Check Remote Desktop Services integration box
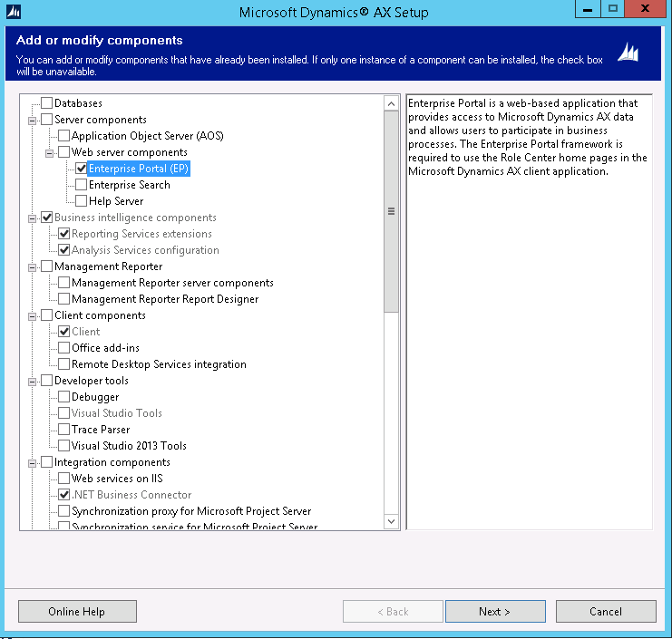The height and width of the screenshot is (639, 672). pyautogui.click(x=63, y=364)
